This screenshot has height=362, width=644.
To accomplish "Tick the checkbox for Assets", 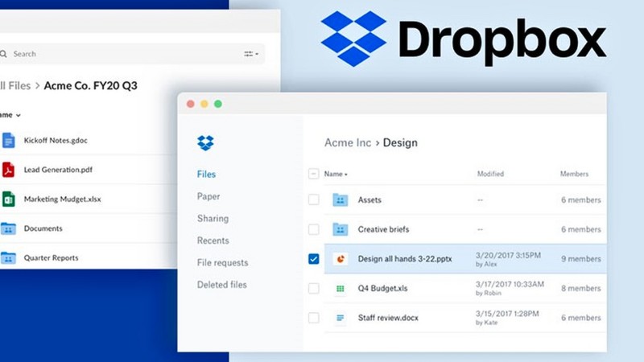I will pos(313,200).
